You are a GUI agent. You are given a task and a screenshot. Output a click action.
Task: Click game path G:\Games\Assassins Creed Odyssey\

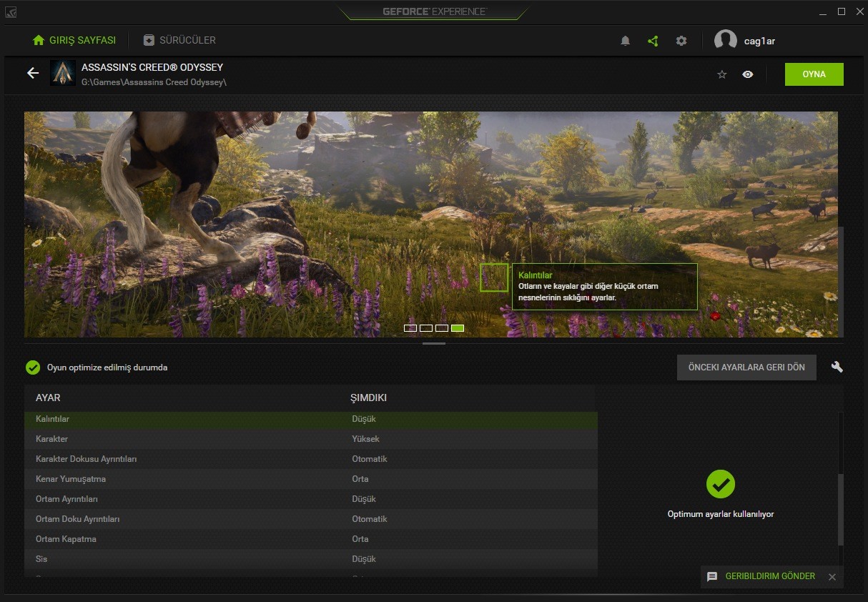click(154, 82)
